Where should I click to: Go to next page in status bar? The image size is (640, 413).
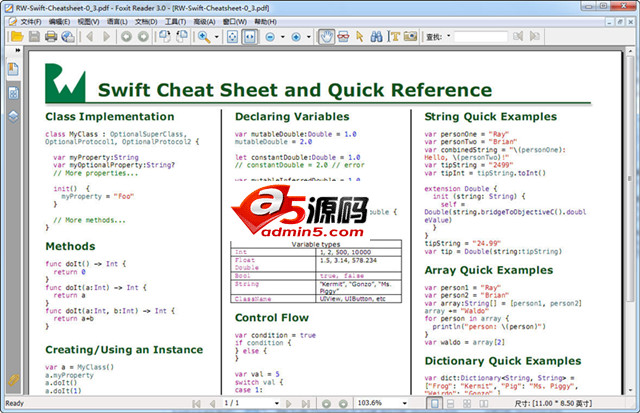tap(289, 404)
